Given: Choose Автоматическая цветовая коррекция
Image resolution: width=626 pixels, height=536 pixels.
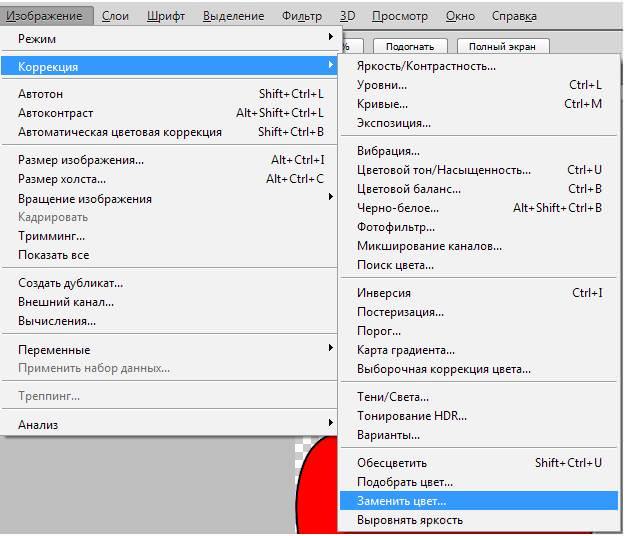Looking at the screenshot, I should tap(170, 132).
